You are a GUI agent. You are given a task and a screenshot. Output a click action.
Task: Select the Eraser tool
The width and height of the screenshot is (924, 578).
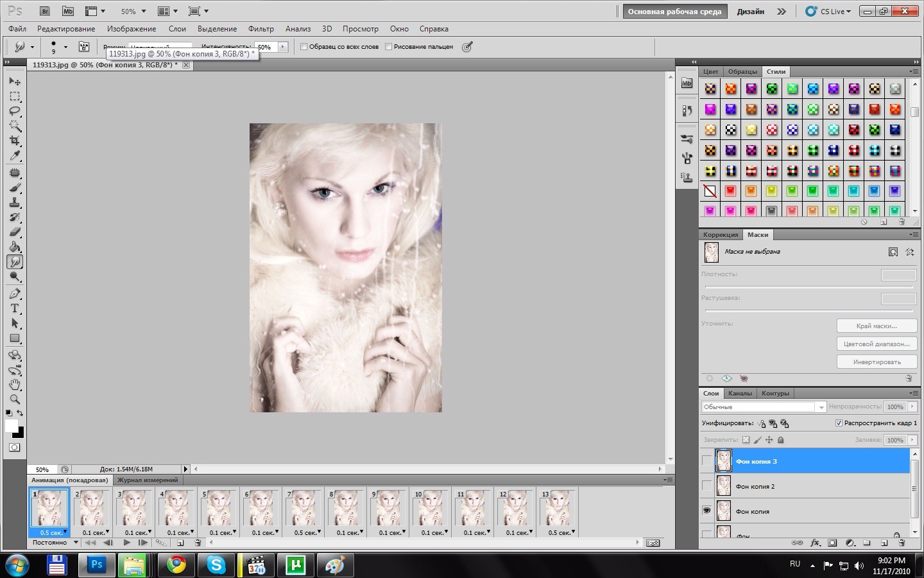15,232
